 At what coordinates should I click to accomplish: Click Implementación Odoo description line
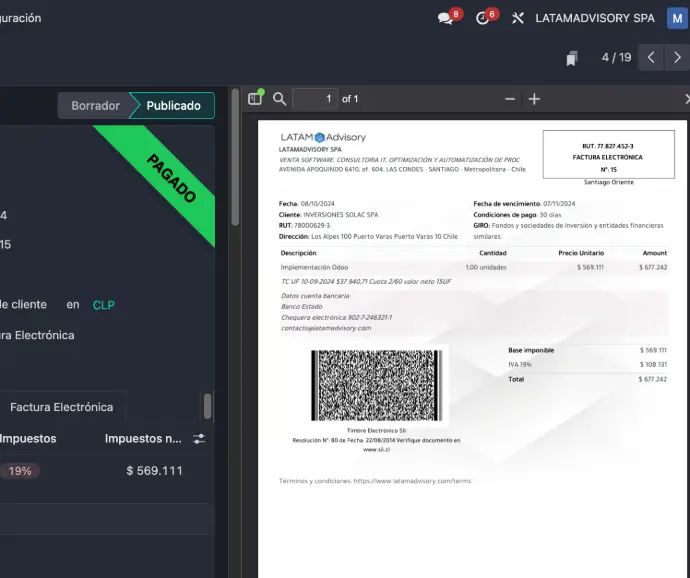[314, 267]
